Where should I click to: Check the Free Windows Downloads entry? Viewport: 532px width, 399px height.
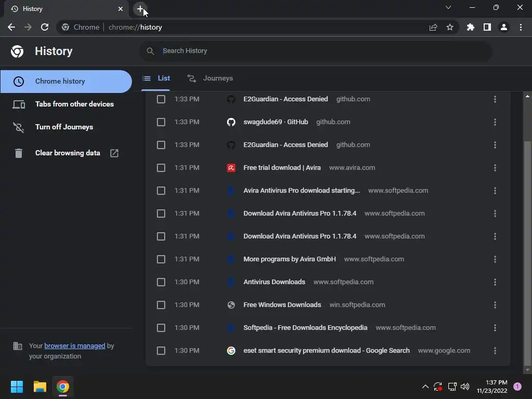(161, 305)
